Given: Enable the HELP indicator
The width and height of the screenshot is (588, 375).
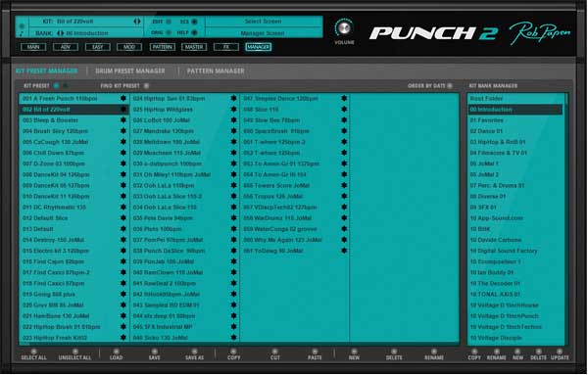Looking at the screenshot, I should [x=194, y=32].
